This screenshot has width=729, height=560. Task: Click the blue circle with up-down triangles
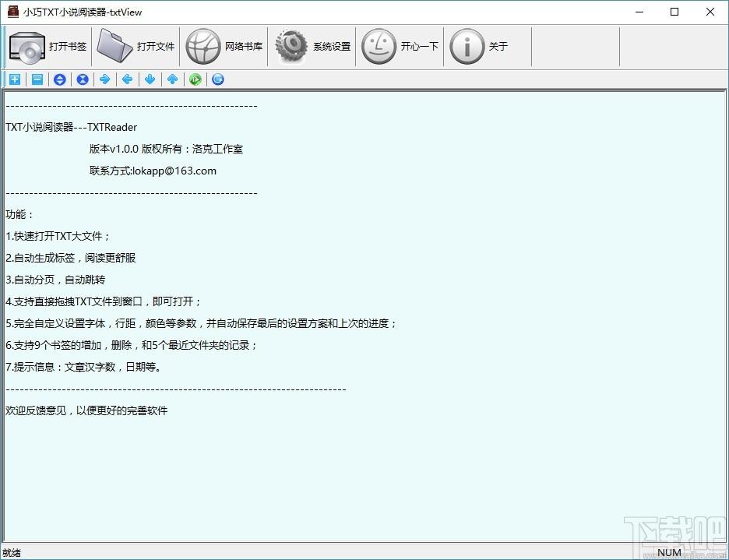[59, 79]
